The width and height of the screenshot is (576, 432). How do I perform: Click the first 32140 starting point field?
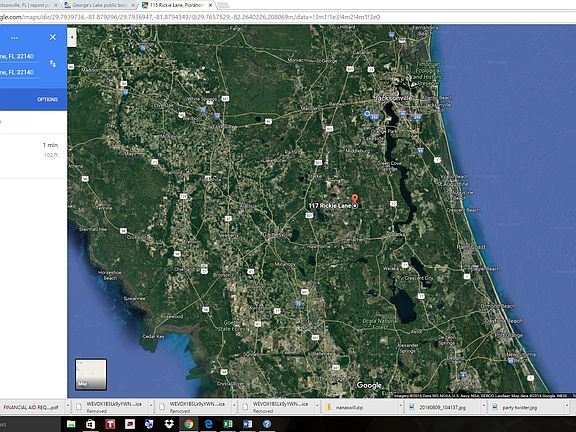(x=18, y=56)
